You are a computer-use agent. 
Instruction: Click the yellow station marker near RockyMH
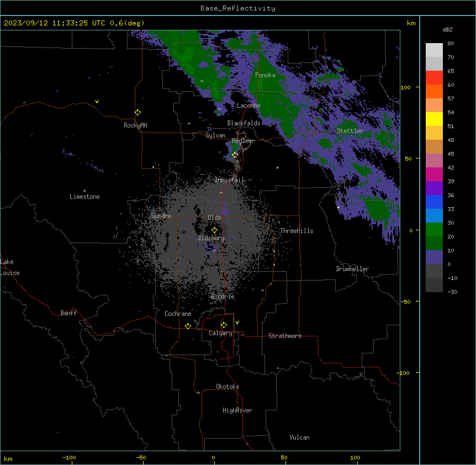click(137, 112)
